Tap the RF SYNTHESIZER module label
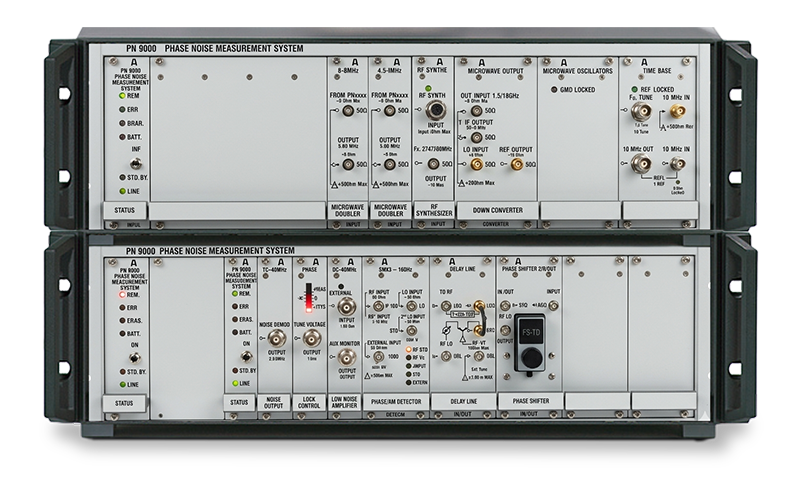The width and height of the screenshot is (800, 487). pyautogui.click(x=434, y=210)
